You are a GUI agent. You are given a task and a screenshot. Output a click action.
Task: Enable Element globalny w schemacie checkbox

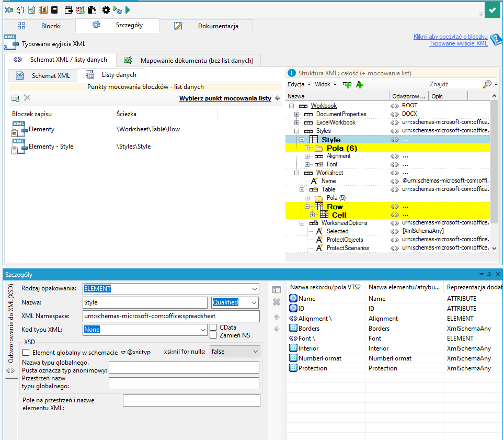coord(26,353)
